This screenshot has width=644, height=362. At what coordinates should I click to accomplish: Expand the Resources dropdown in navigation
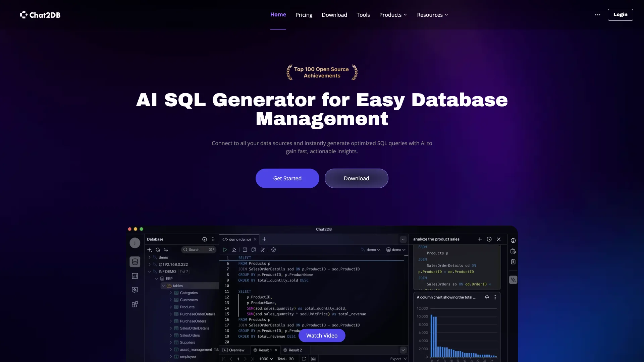pos(432,15)
